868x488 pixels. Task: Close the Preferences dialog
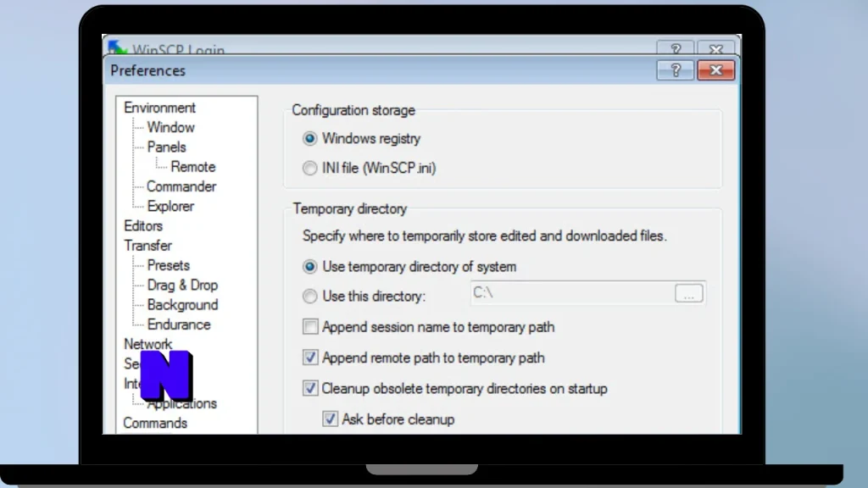point(715,70)
